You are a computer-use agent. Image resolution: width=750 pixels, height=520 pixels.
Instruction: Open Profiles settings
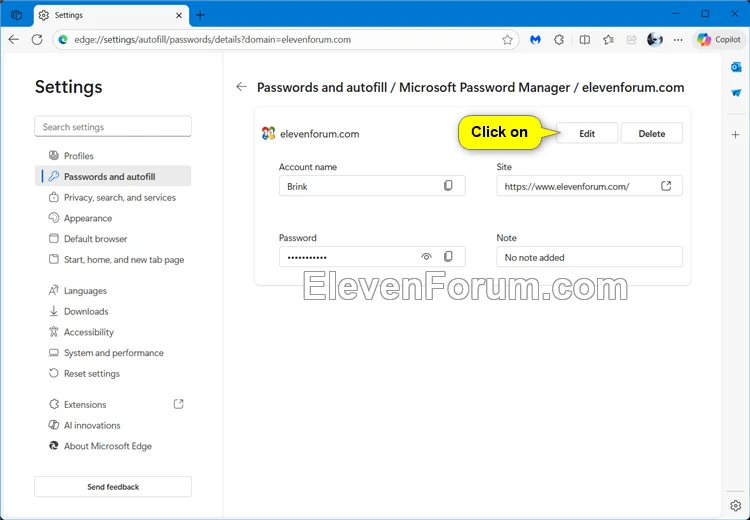[x=113, y=155]
